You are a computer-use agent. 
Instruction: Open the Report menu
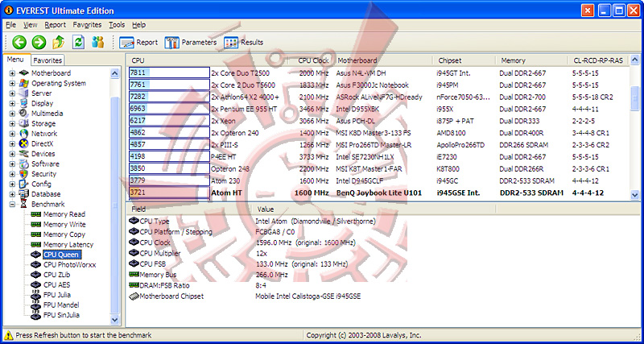coord(56,25)
